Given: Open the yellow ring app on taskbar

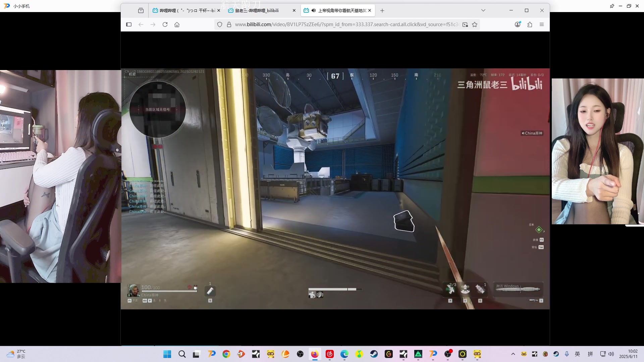Looking at the screenshot, I should (x=463, y=354).
